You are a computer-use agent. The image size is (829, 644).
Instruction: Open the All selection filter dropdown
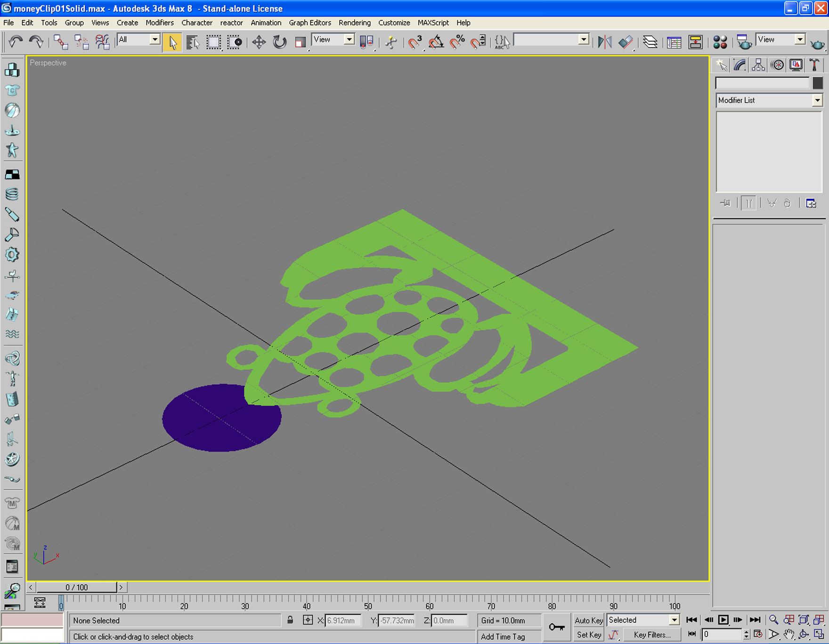[x=138, y=40]
